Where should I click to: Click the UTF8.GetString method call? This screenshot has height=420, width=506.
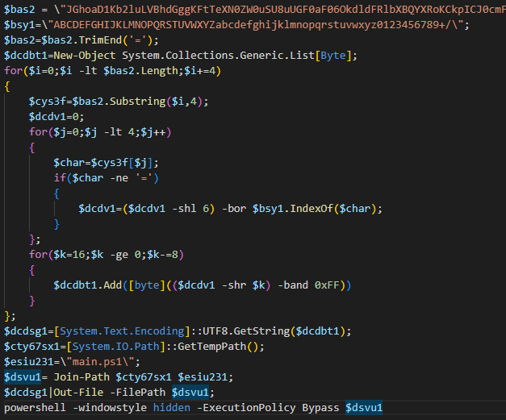pyautogui.click(x=246, y=331)
